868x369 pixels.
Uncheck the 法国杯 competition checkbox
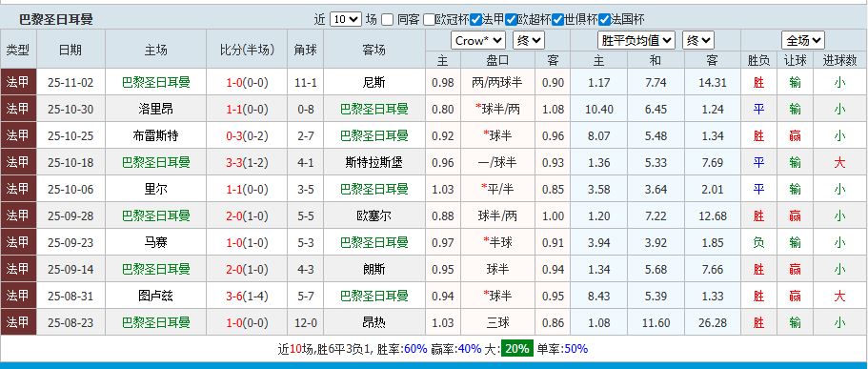pyautogui.click(x=604, y=20)
